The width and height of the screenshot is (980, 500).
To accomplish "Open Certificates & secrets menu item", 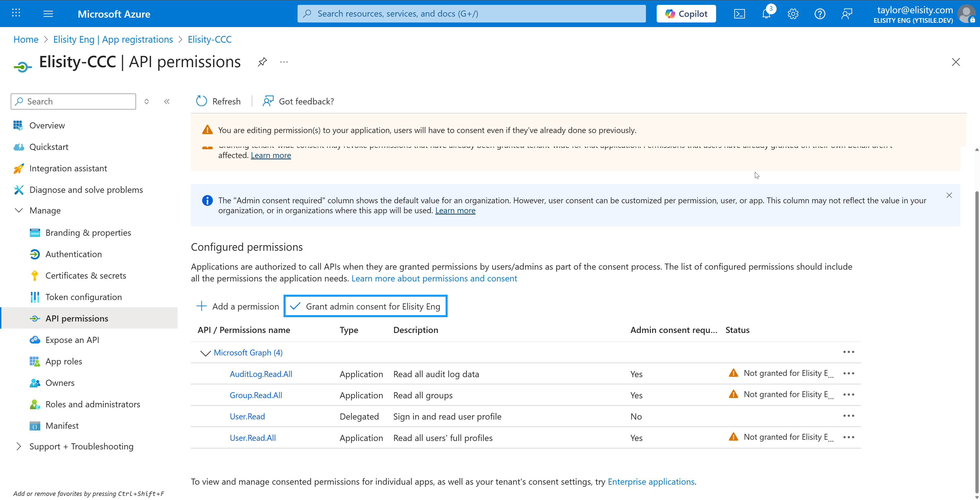I will click(x=85, y=276).
